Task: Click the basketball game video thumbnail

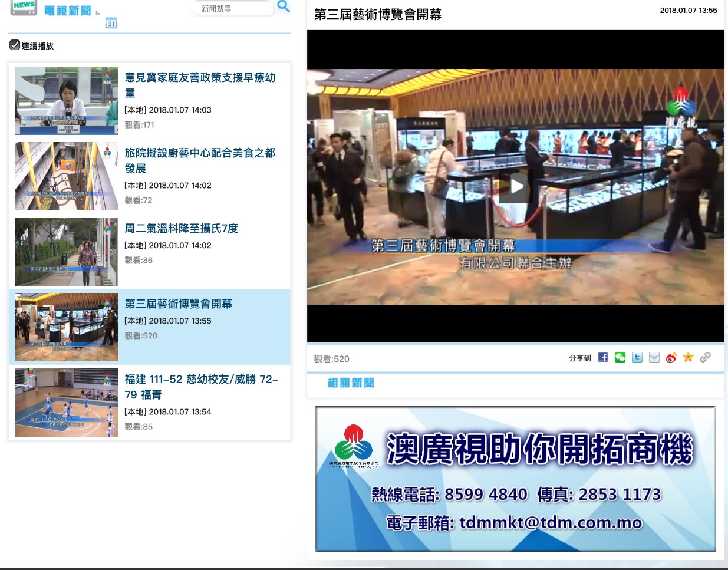Action: [67, 403]
